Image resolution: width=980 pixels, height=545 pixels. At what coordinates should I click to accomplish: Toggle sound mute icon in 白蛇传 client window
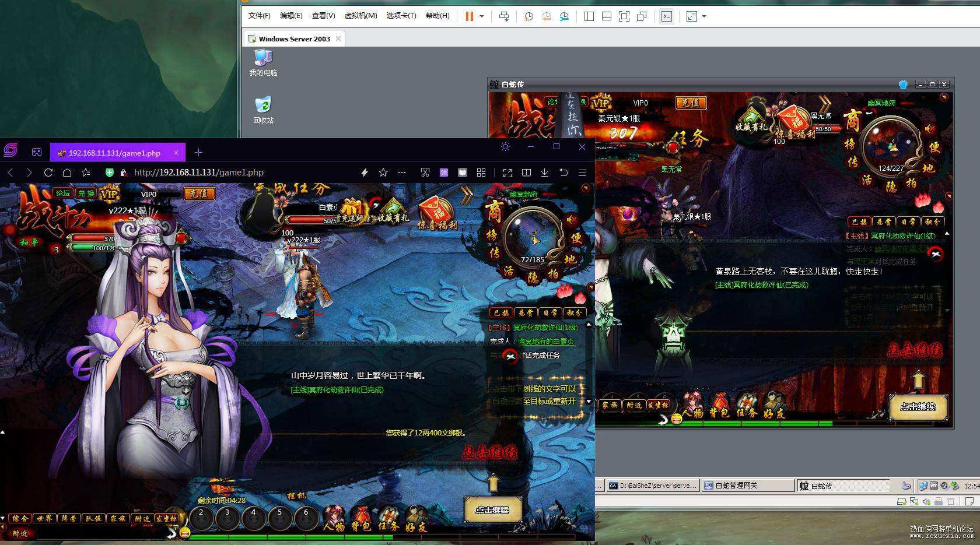pos(929,128)
